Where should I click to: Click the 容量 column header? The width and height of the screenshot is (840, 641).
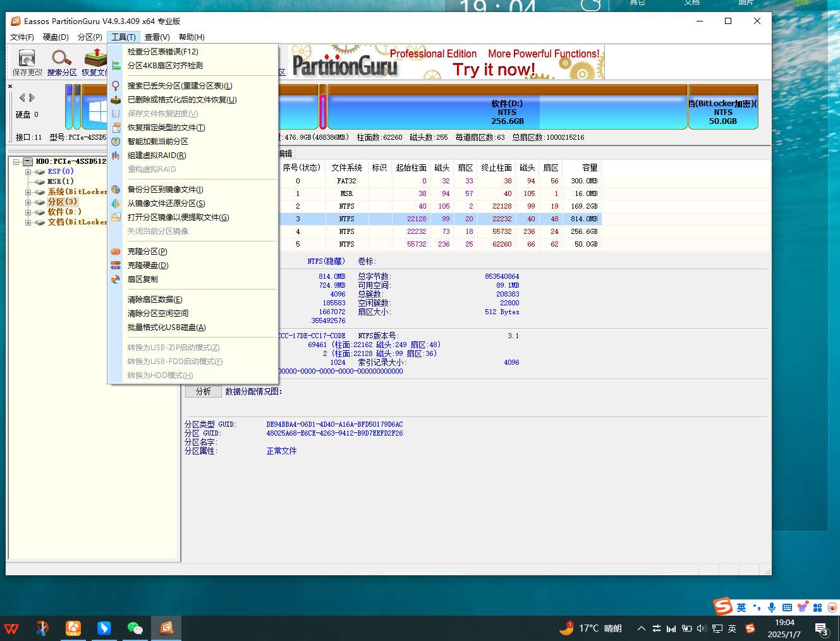582,168
